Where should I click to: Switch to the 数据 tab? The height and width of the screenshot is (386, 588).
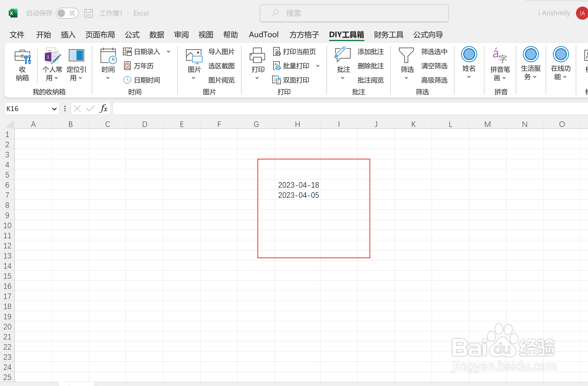point(157,35)
